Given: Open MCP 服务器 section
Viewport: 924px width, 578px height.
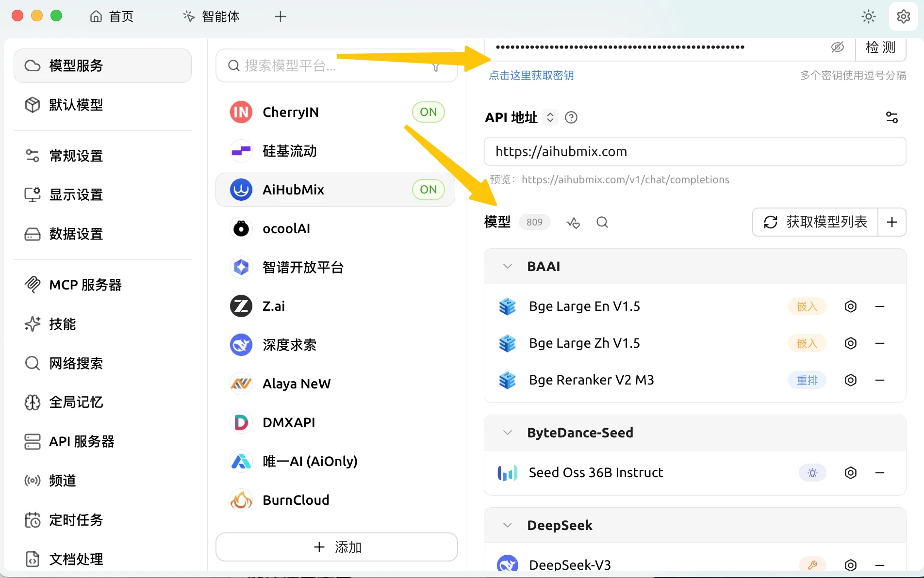Looking at the screenshot, I should [x=103, y=285].
